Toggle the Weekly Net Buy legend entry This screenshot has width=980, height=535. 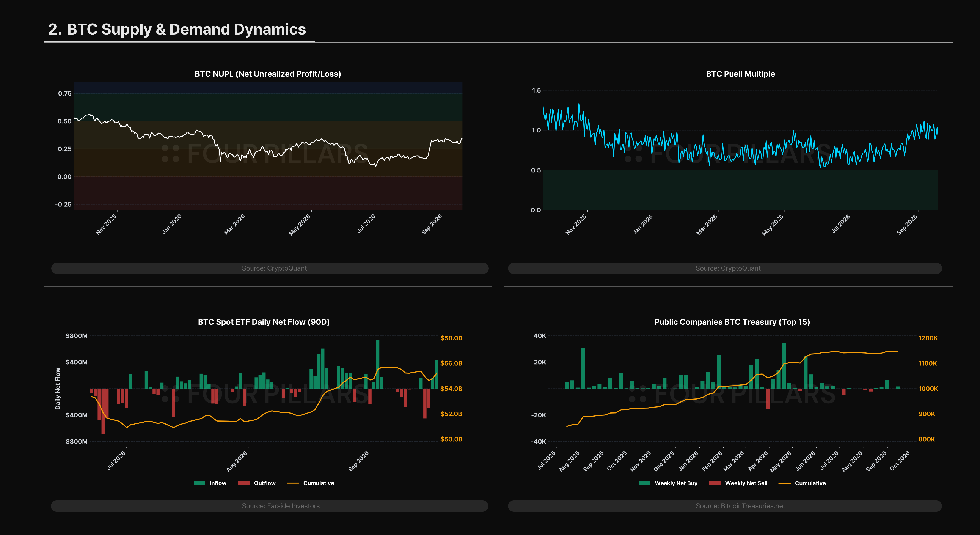[x=668, y=483]
